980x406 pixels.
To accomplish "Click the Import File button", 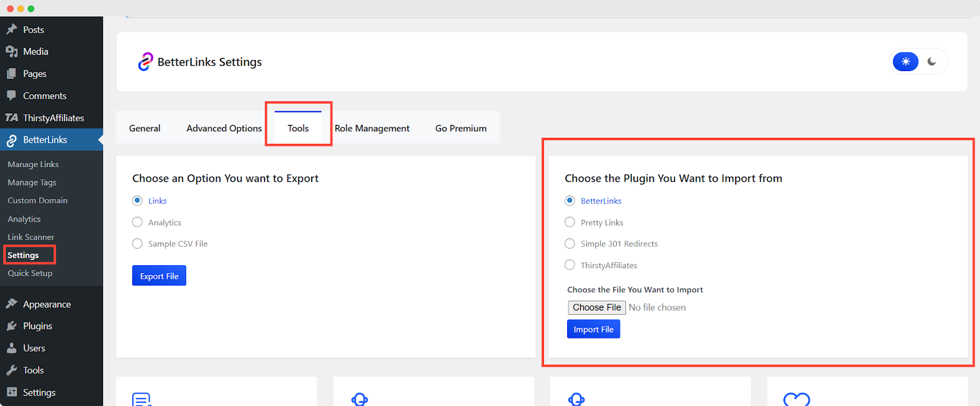I will pos(594,329).
